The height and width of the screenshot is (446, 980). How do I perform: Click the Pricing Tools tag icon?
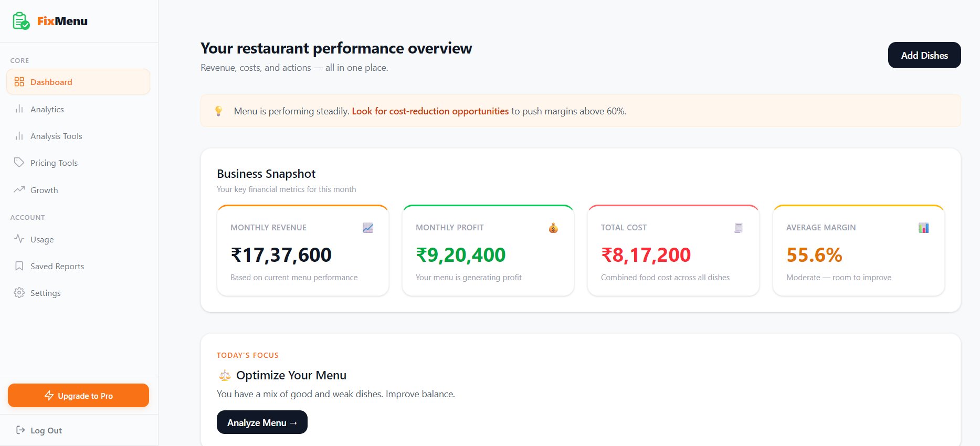coord(19,163)
